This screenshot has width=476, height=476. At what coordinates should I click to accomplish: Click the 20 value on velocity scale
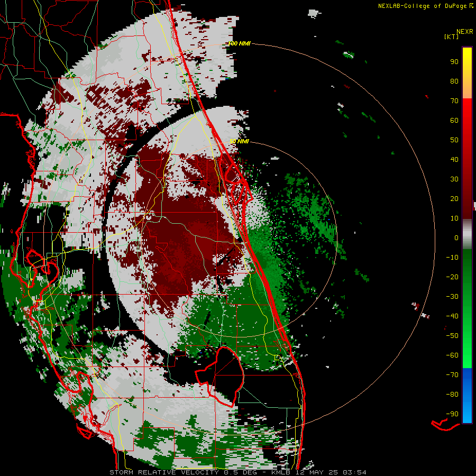point(454,198)
